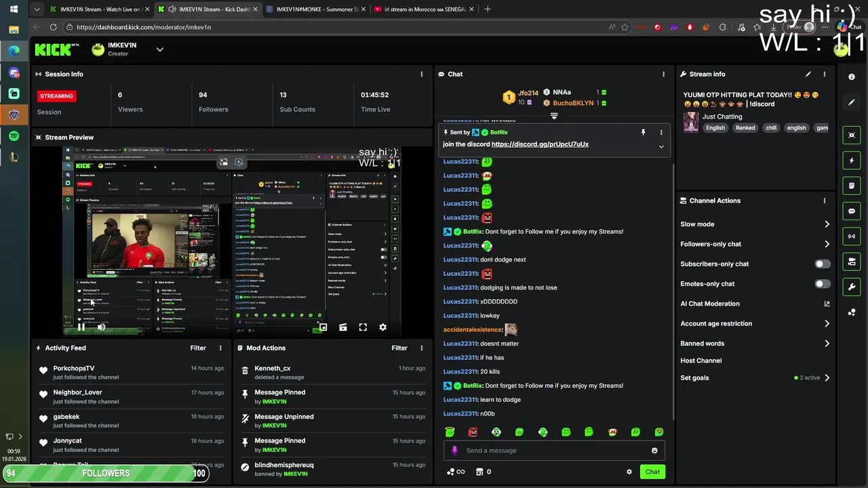
Task: Click the Kenneth_cx deleted a message entry
Action: point(333,373)
